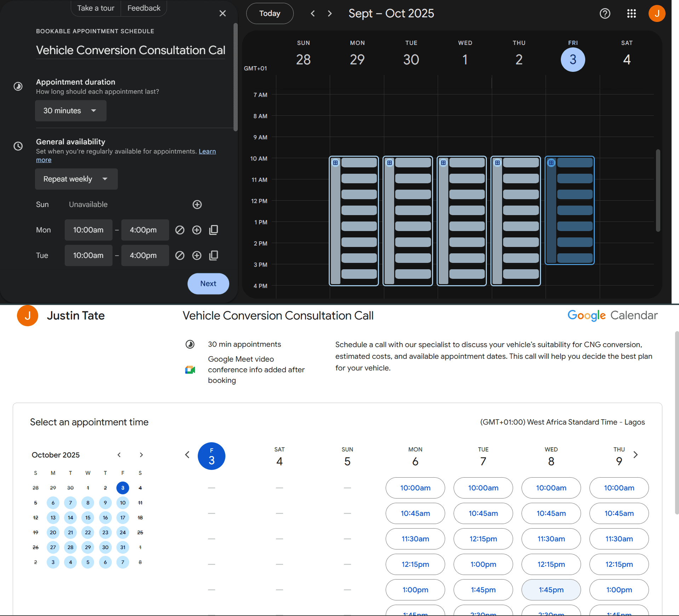Screen dimensions: 679x616
Task: Click the Today button
Action: click(x=270, y=13)
